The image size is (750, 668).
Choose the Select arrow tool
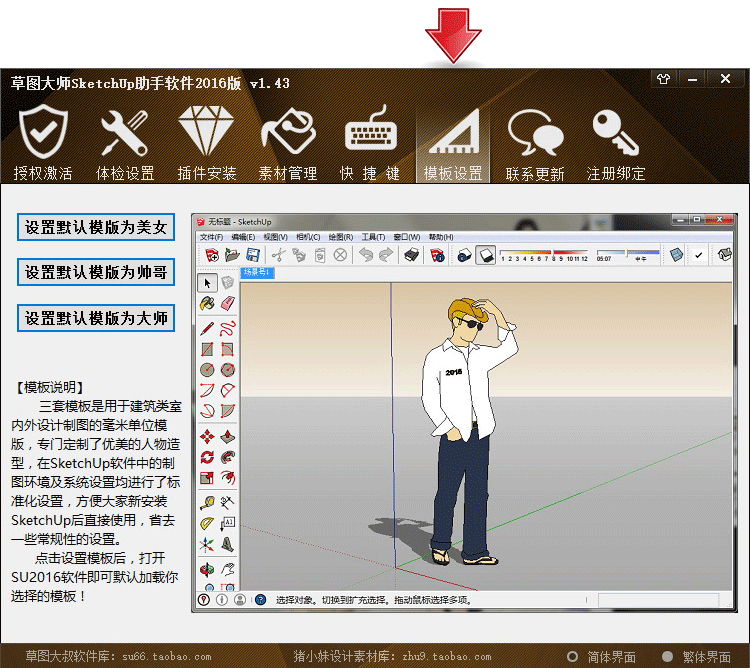tap(207, 283)
